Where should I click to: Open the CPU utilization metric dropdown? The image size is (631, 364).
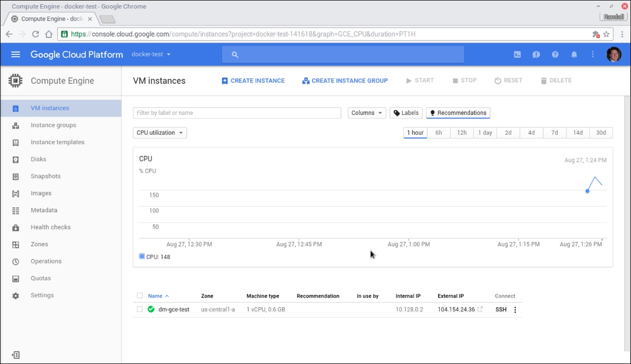point(160,133)
